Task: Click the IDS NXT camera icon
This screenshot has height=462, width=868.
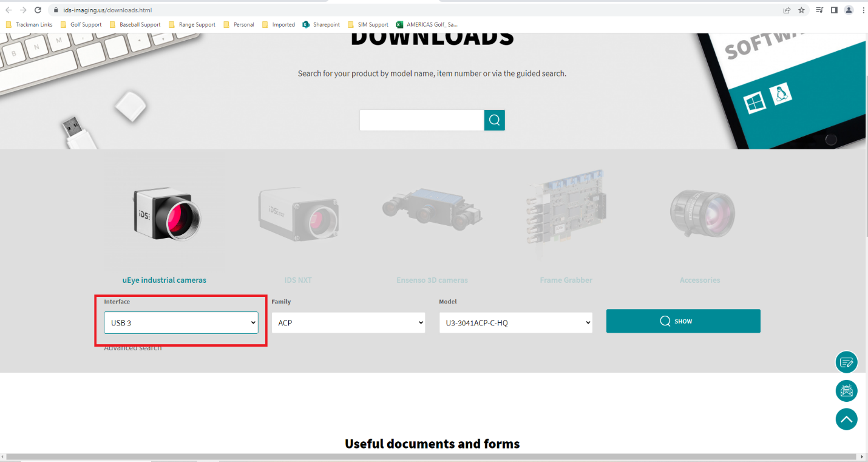Action: pyautogui.click(x=299, y=216)
